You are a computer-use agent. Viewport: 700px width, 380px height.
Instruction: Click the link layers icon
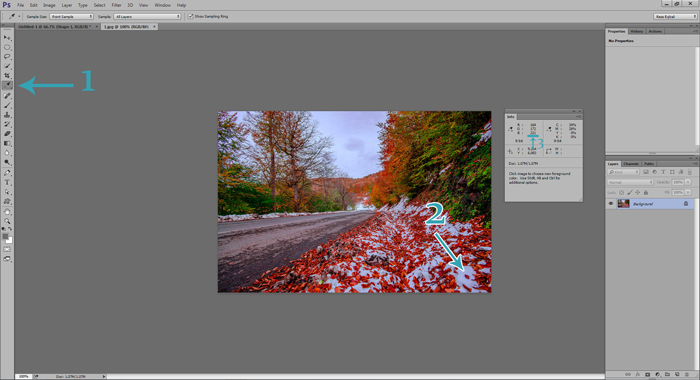[x=628, y=374]
